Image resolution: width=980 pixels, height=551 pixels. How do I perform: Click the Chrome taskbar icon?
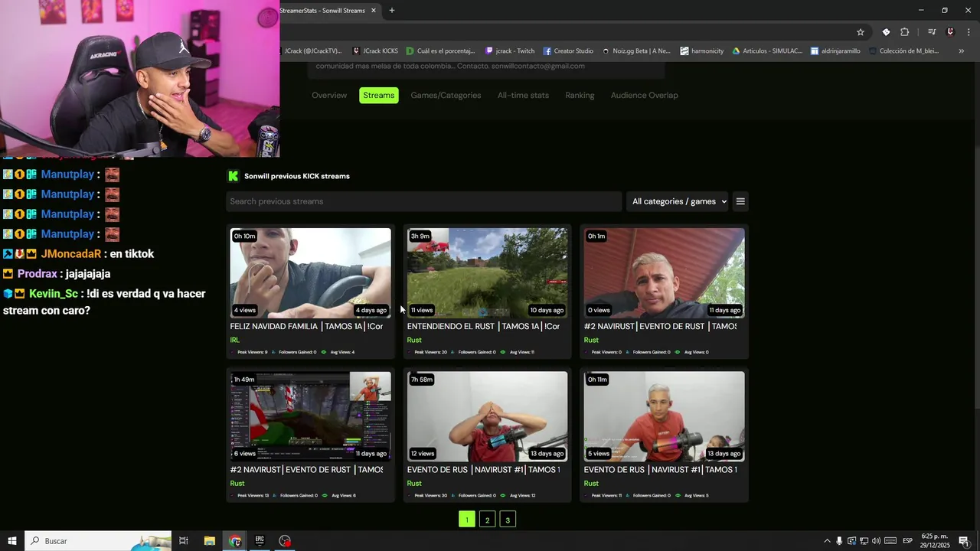pyautogui.click(x=235, y=541)
